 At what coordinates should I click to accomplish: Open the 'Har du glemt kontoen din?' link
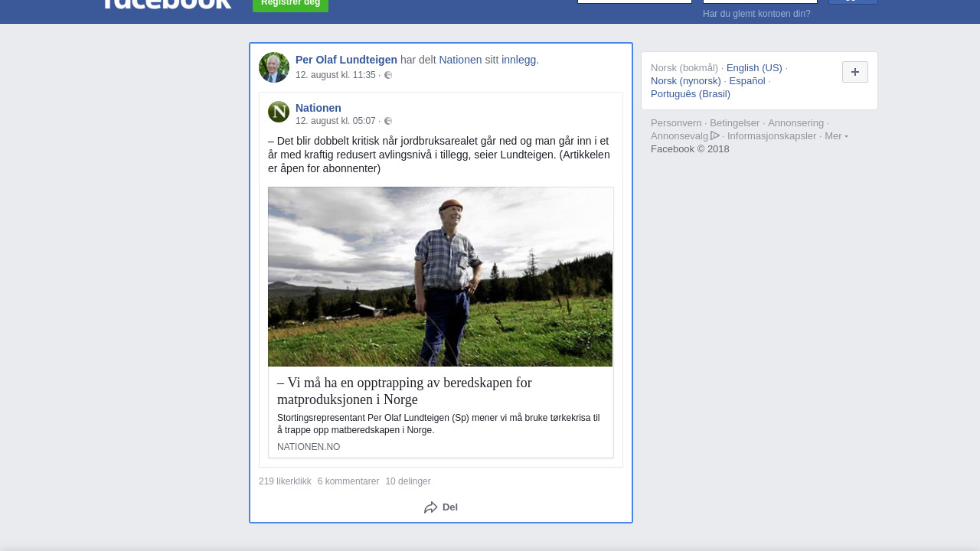click(756, 14)
